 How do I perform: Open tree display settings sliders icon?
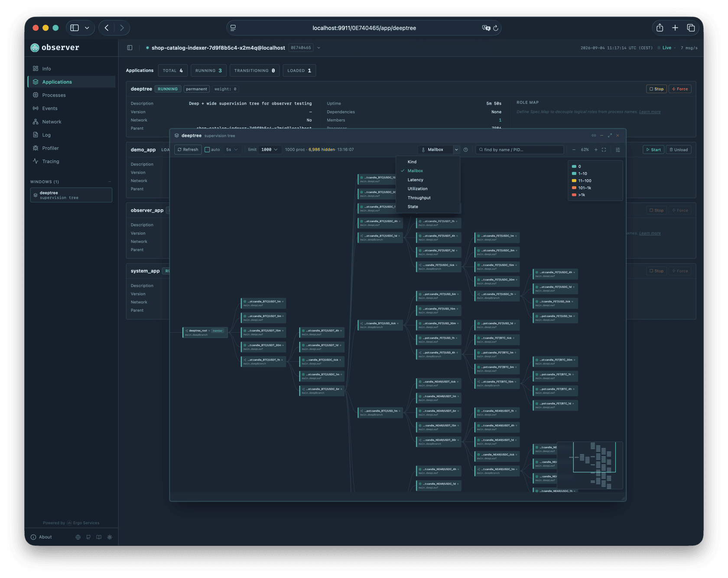[x=618, y=150]
